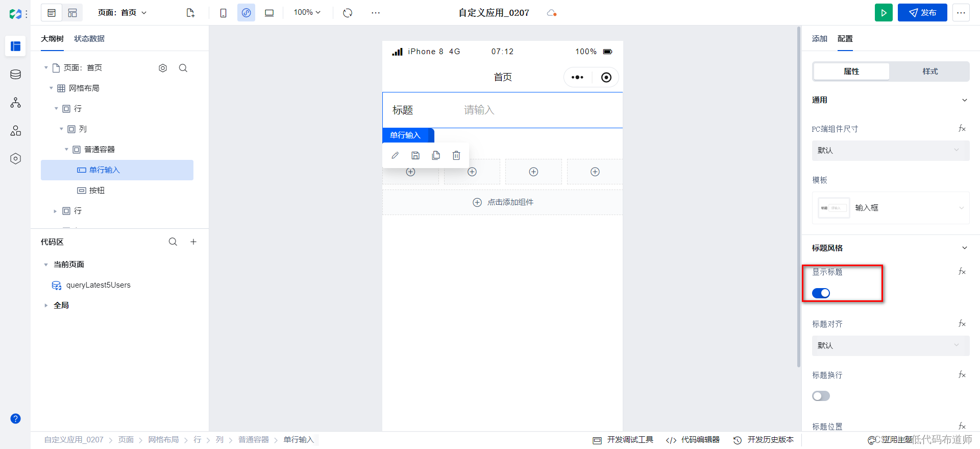Open the queryLatest5Users query
This screenshot has width=980, height=449.
(98, 285)
